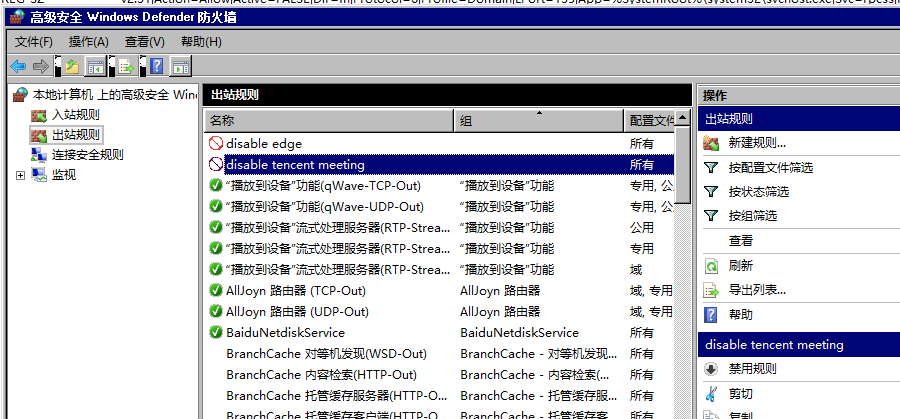Select the 入站规则 brick wall icon in the tree
The image size is (900, 419).
click(38, 115)
